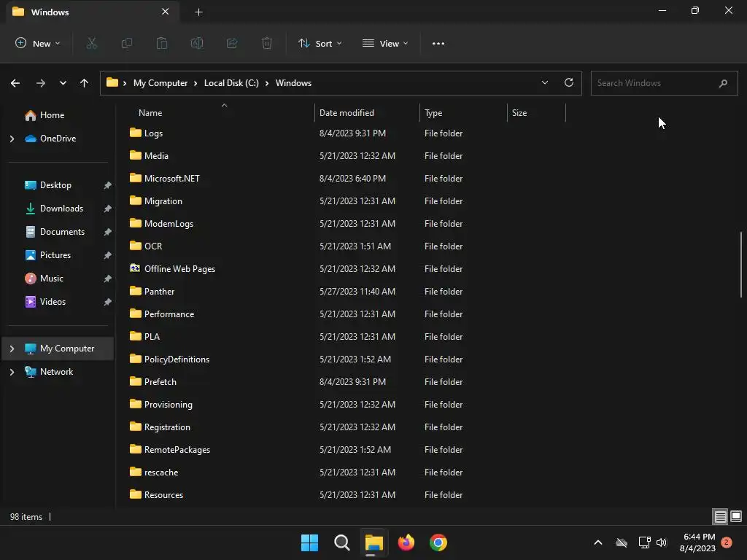Click the Share icon
This screenshot has width=747, height=560.
point(232,43)
